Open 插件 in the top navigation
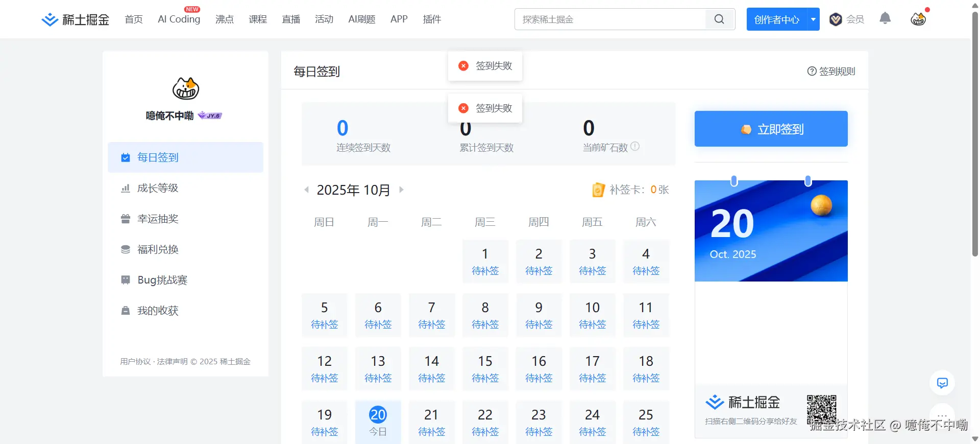The image size is (980, 444). click(x=432, y=19)
